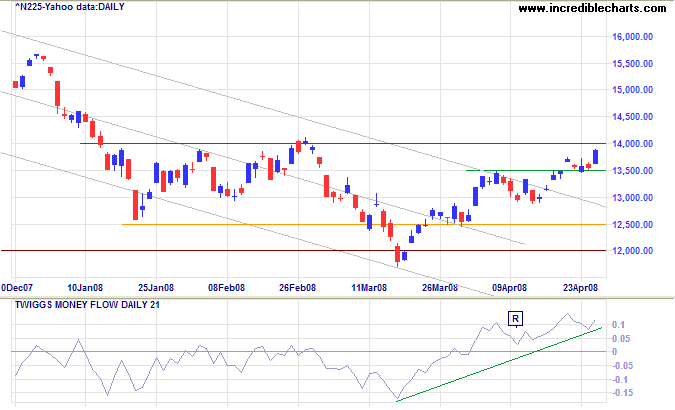Click the 26Mar08 date label
Viewport: 675px width, 410px height.
440,288
